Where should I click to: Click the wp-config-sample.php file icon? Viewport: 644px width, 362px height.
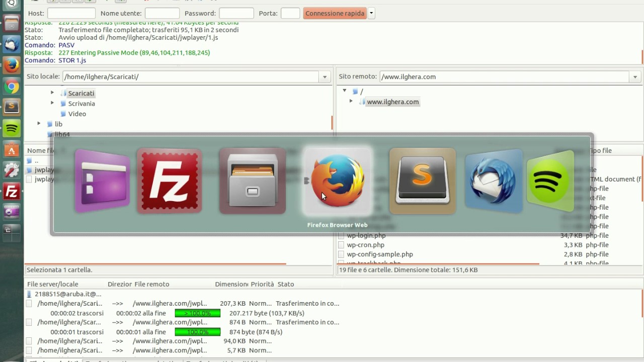tap(341, 254)
